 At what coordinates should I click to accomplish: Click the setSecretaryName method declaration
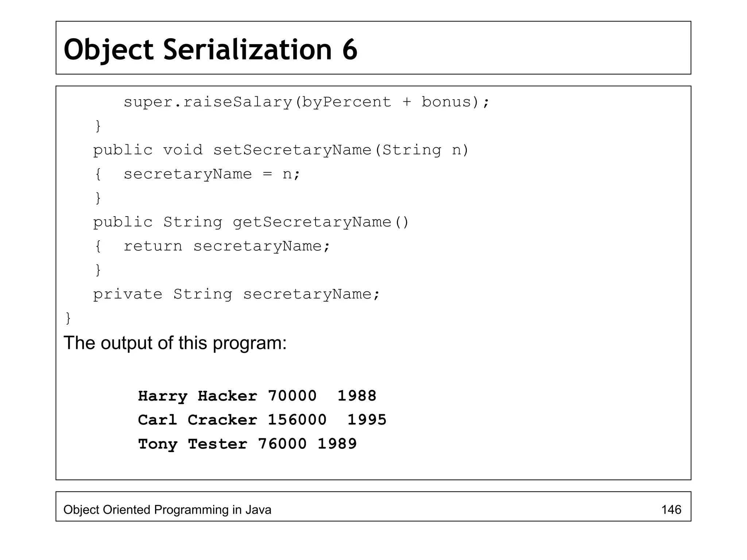pos(281,150)
